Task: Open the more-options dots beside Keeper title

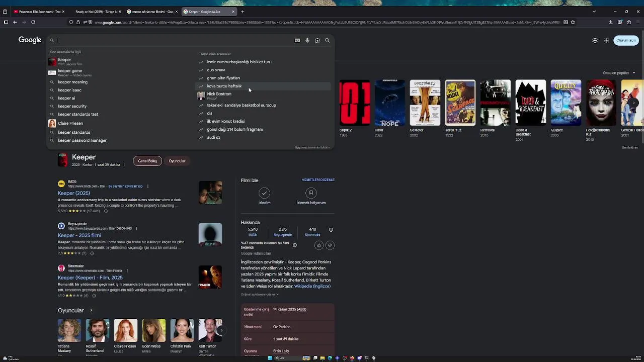Action: pyautogui.click(x=124, y=164)
